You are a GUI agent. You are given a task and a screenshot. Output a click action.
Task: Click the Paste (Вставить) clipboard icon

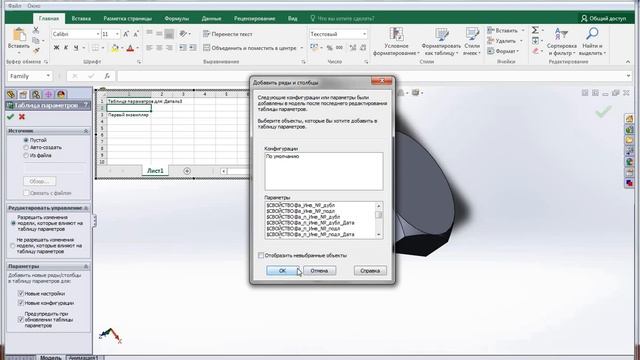coord(19,35)
